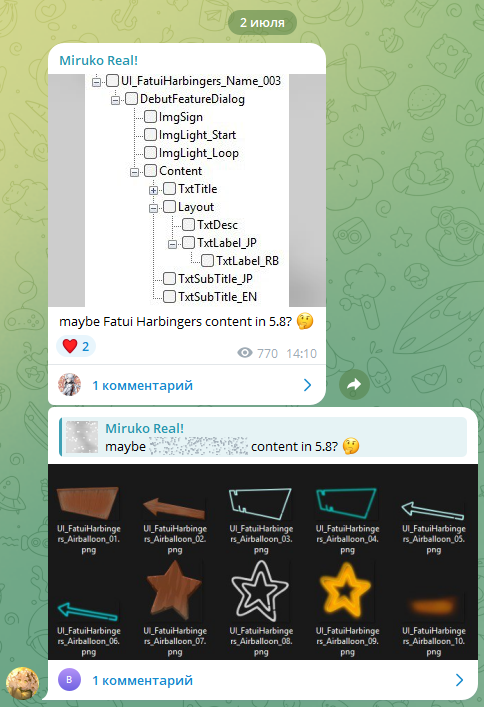Click the Miruko Real! sender name
This screenshot has width=484, height=707.
point(98,60)
